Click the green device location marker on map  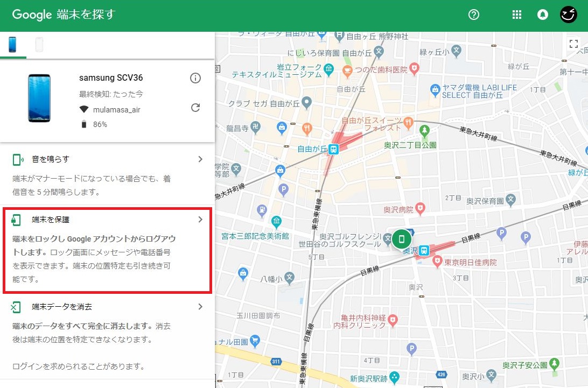pos(402,239)
